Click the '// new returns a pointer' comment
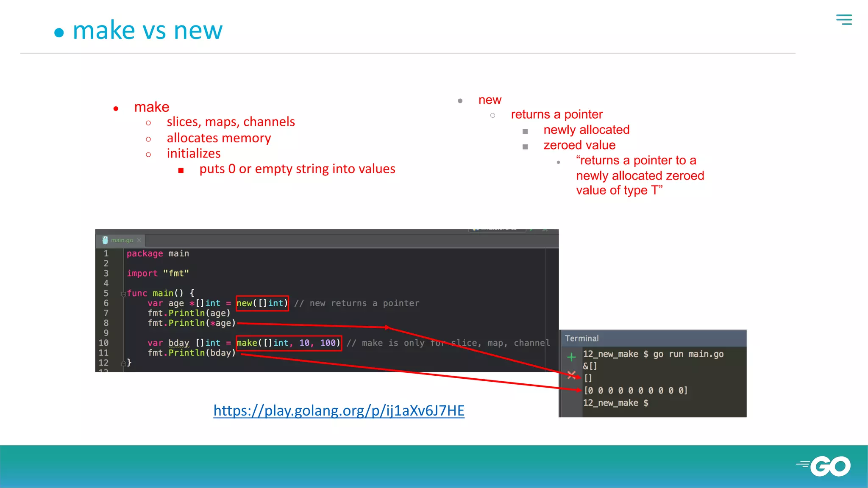The image size is (868, 488). [356, 303]
